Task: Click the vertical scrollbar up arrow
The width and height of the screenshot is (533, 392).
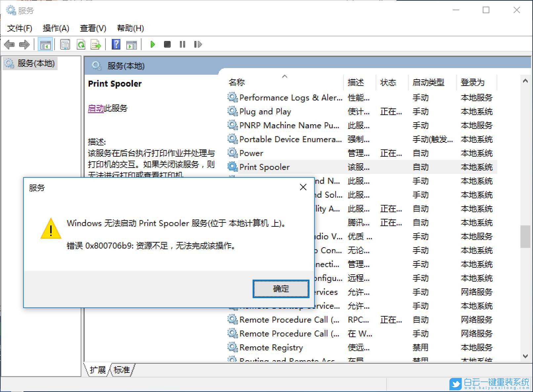Action: [x=526, y=80]
